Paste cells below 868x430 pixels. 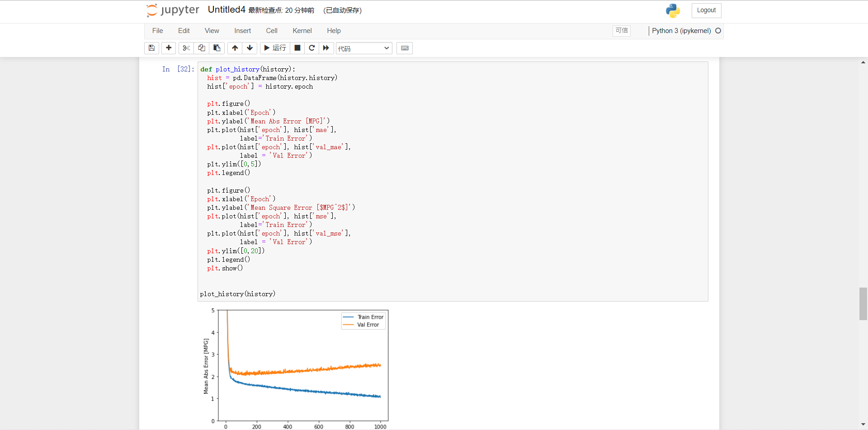pyautogui.click(x=217, y=48)
